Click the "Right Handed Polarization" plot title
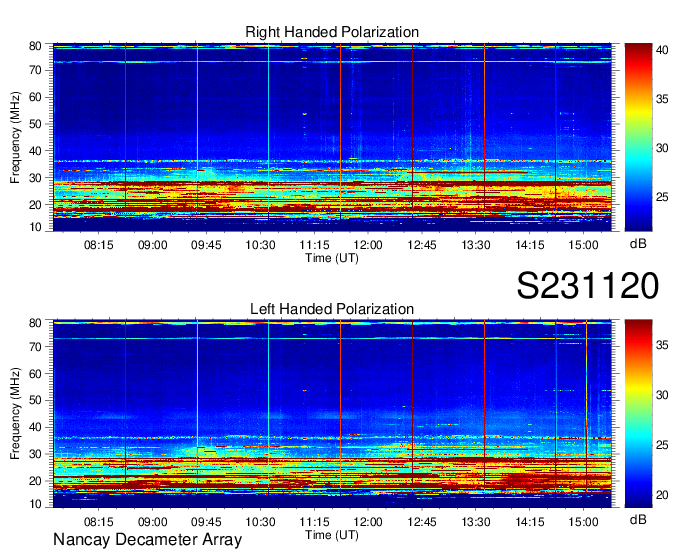The image size is (680, 552). [x=332, y=32]
